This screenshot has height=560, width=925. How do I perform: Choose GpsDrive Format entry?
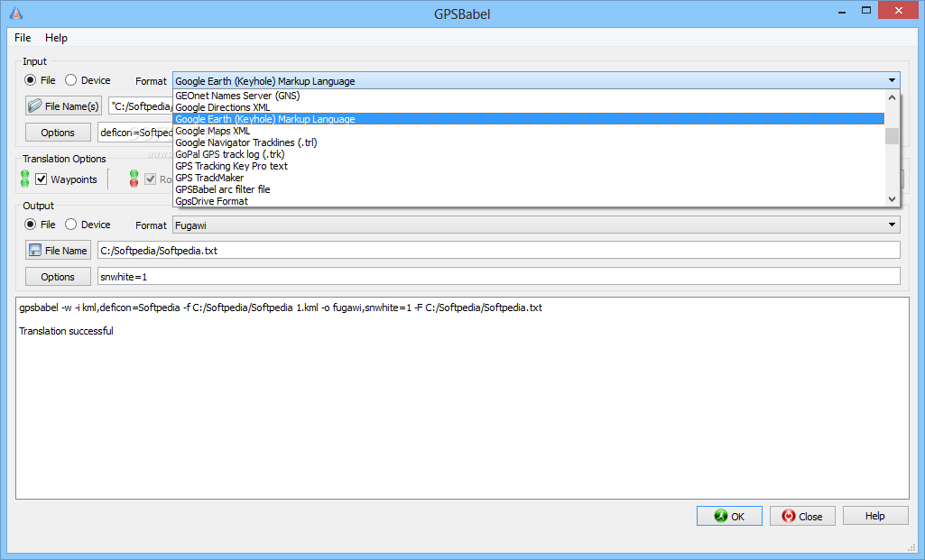point(529,201)
